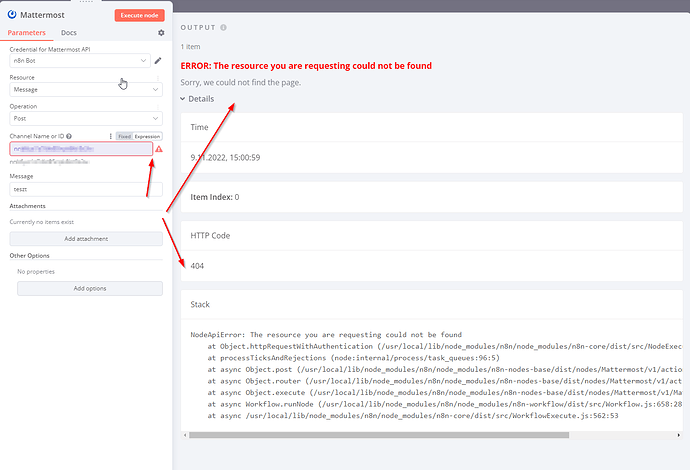Click the '1 item' output count

tap(191, 47)
